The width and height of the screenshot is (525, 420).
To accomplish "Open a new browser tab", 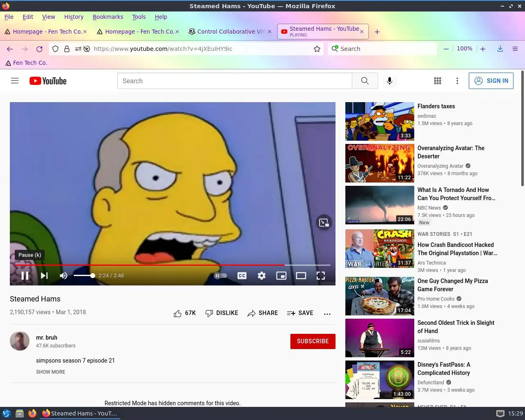I will point(377,32).
